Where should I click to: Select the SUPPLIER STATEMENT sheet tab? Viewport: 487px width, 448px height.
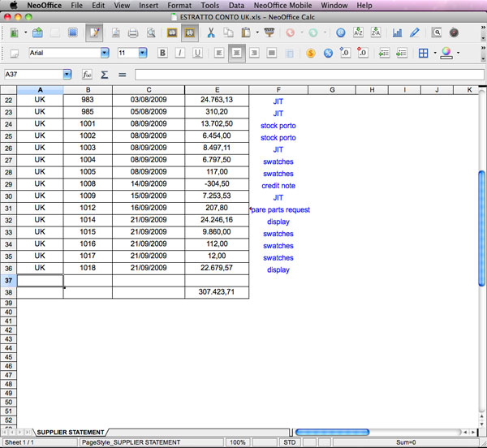click(71, 433)
